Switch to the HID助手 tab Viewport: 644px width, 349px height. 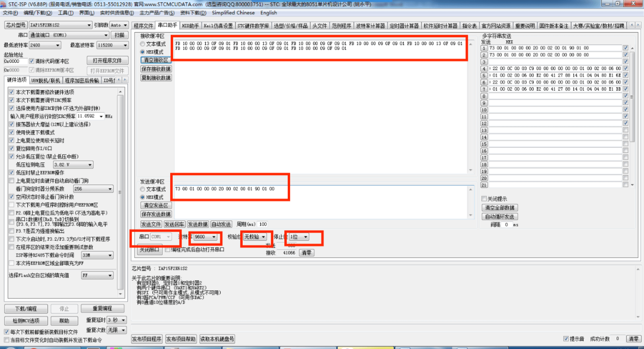click(x=190, y=26)
